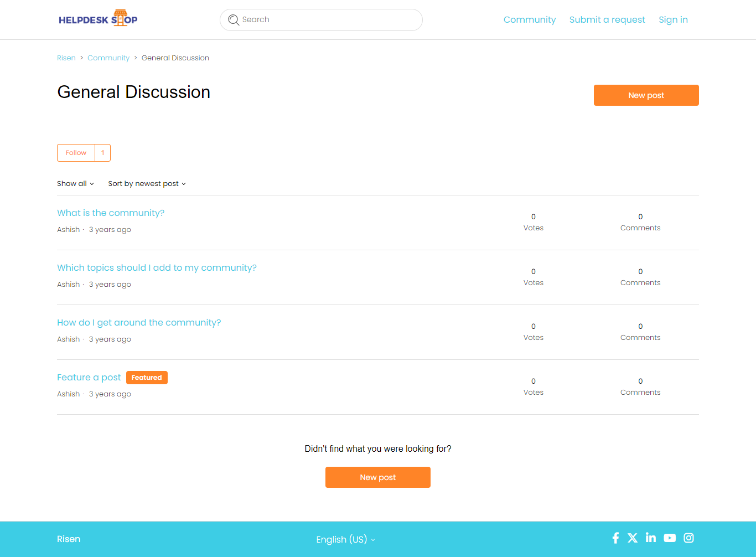The width and height of the screenshot is (756, 557).
Task: Click the Sign in link
Action: (x=673, y=20)
